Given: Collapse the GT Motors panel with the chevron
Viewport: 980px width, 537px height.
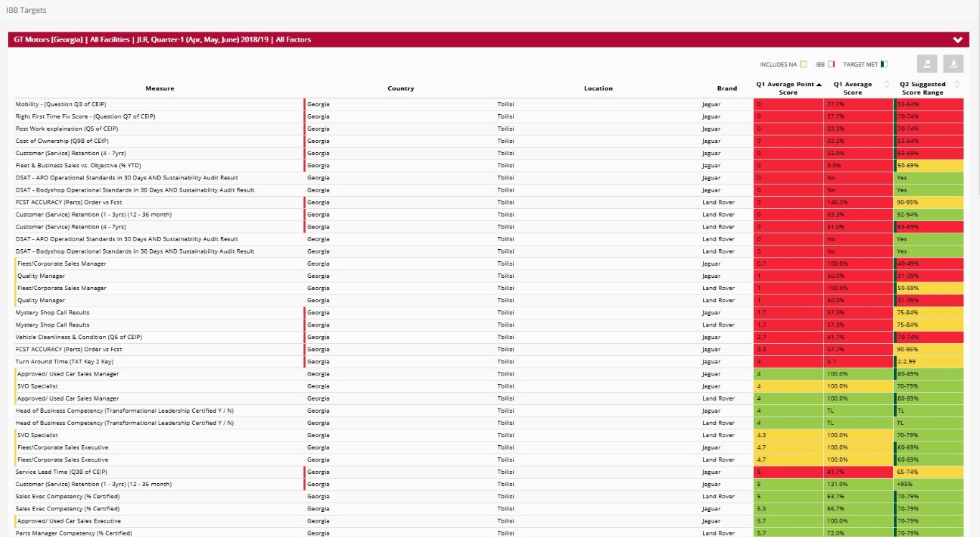Looking at the screenshot, I should (x=957, y=40).
